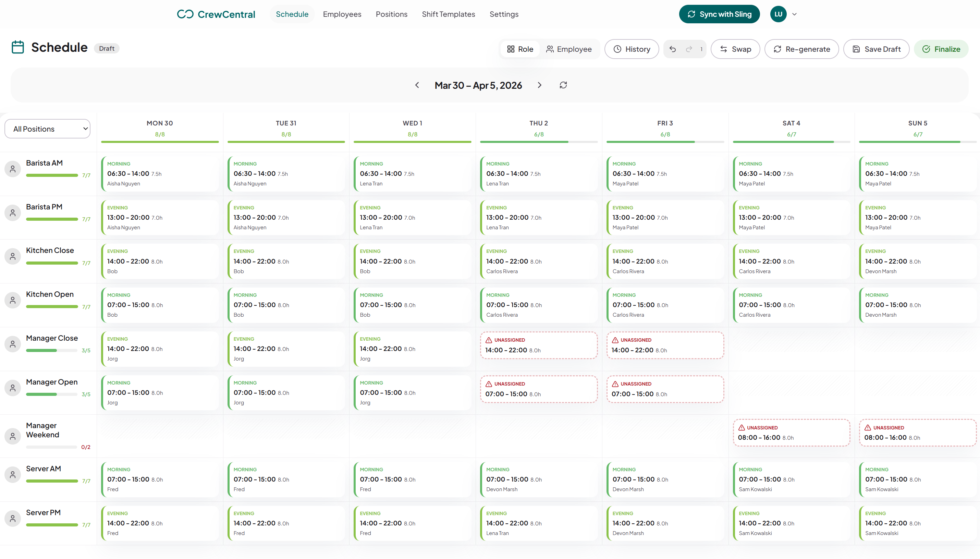This screenshot has height=559, width=980.
Task: Click the refresh icon beside the date range
Action: point(563,85)
